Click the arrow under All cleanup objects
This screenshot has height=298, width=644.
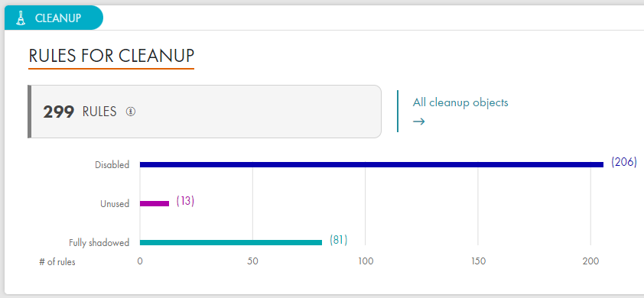tap(418, 121)
